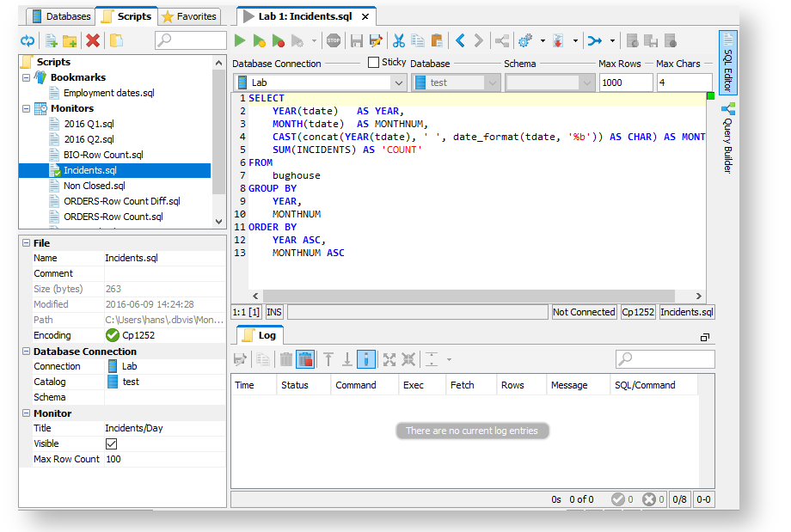Clear the log with trash icon

pos(286,359)
